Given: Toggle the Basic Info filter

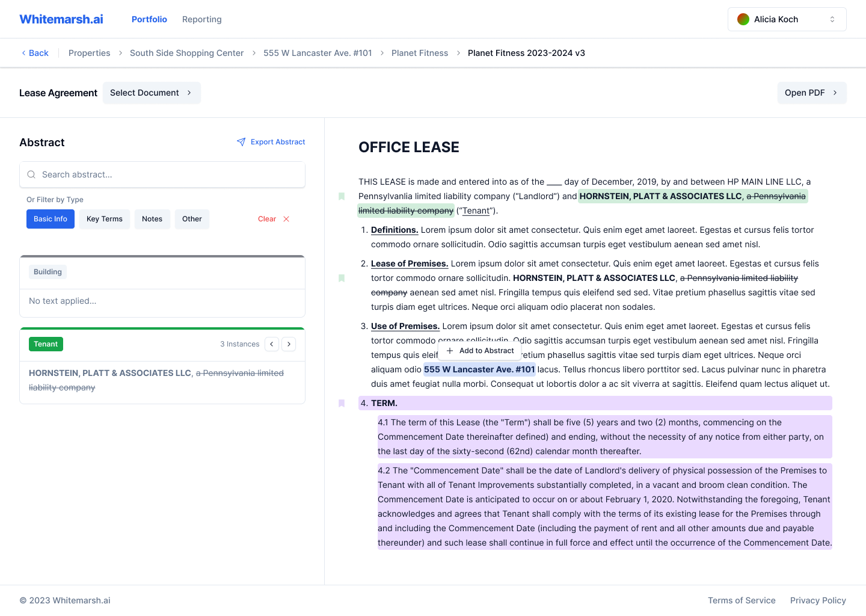Looking at the screenshot, I should click(x=51, y=219).
